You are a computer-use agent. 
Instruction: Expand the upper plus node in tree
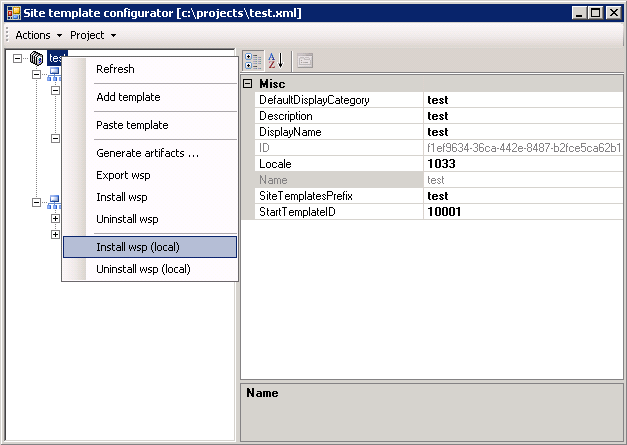pyautogui.click(x=56, y=218)
